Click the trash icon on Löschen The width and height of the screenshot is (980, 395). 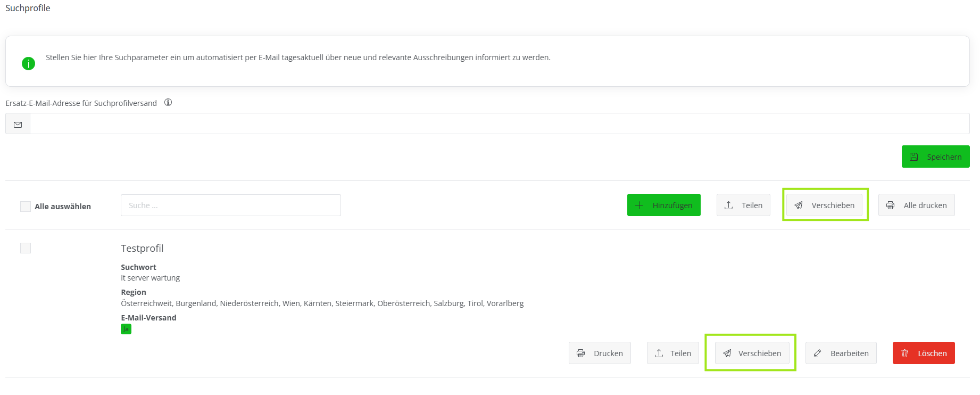click(905, 353)
